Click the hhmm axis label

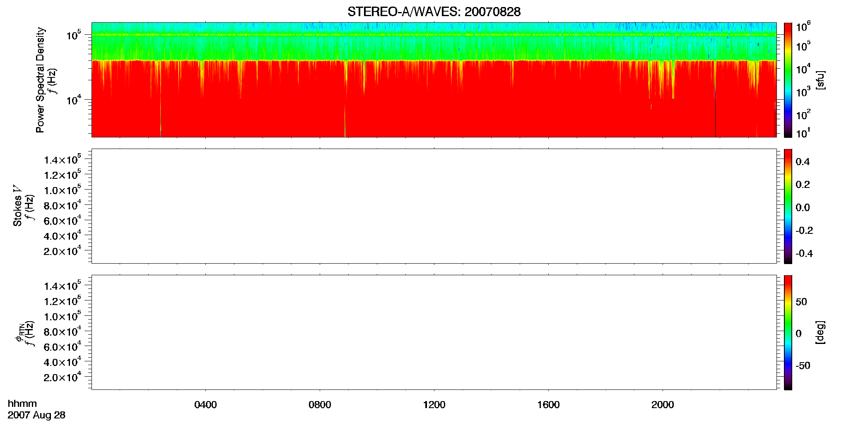click(22, 404)
